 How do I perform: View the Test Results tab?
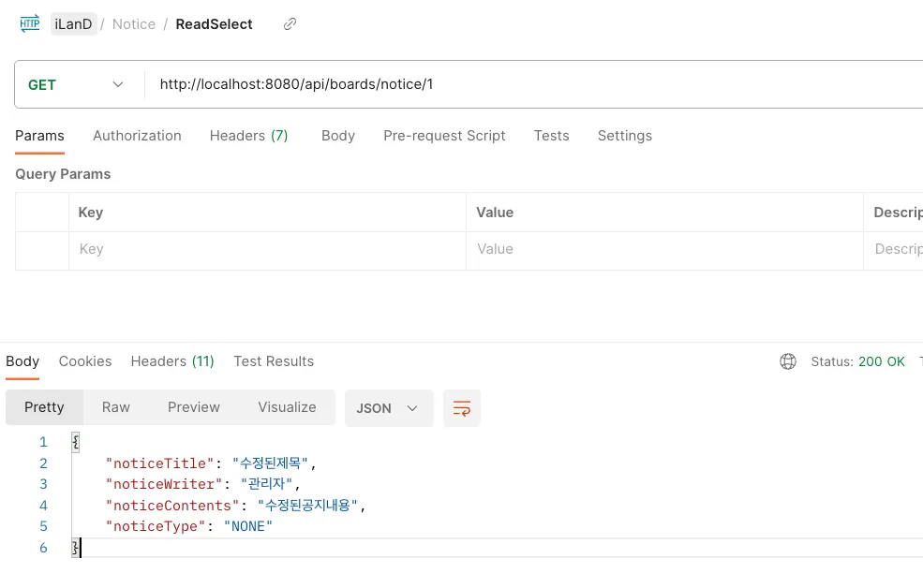tap(274, 361)
